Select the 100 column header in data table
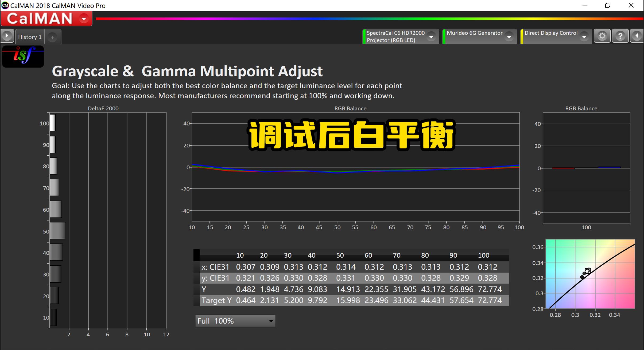The image size is (644, 350). 483,255
